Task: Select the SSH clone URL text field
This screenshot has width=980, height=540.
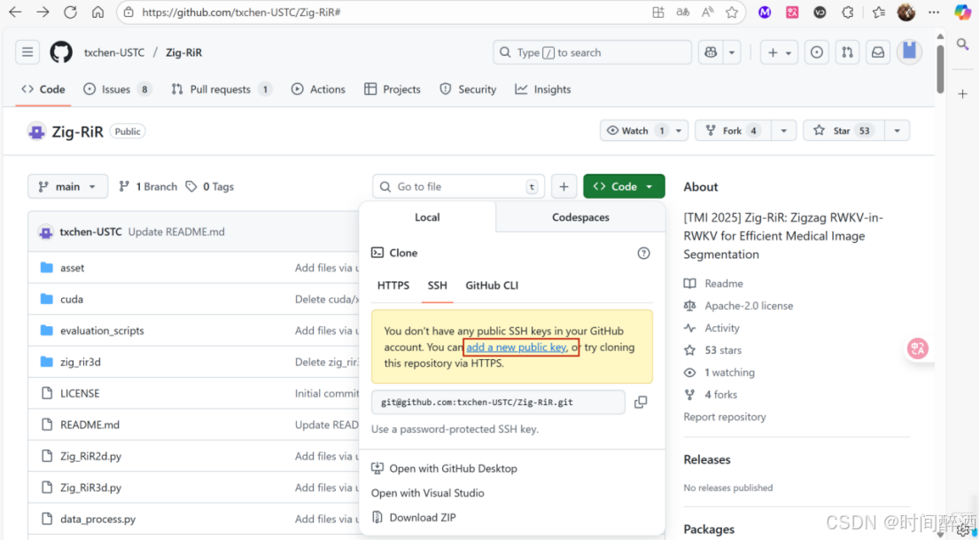Action: pyautogui.click(x=498, y=403)
